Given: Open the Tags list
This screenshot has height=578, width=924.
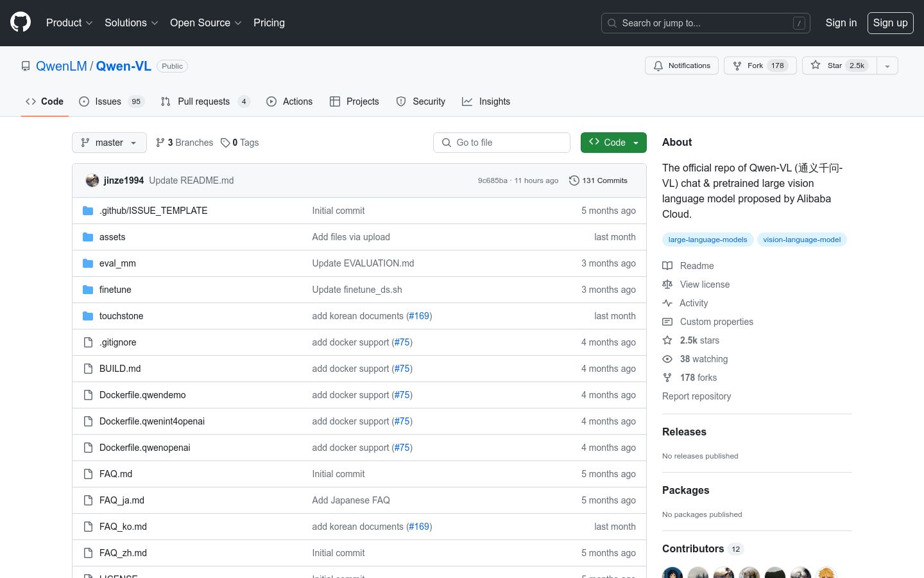Looking at the screenshot, I should click(x=240, y=143).
